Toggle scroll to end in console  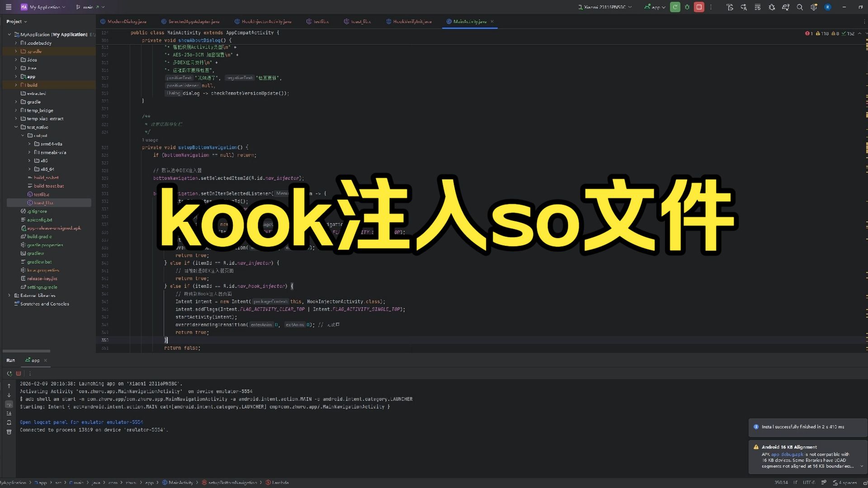9,413
